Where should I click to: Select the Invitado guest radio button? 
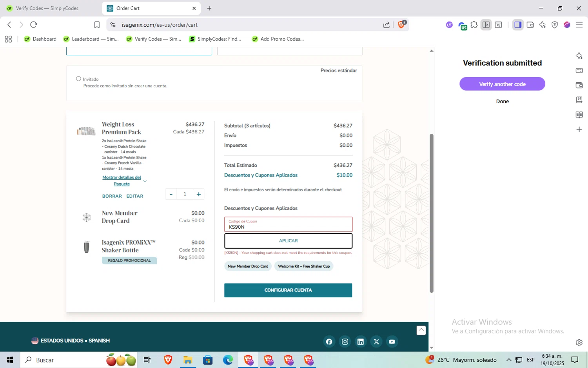(x=78, y=79)
